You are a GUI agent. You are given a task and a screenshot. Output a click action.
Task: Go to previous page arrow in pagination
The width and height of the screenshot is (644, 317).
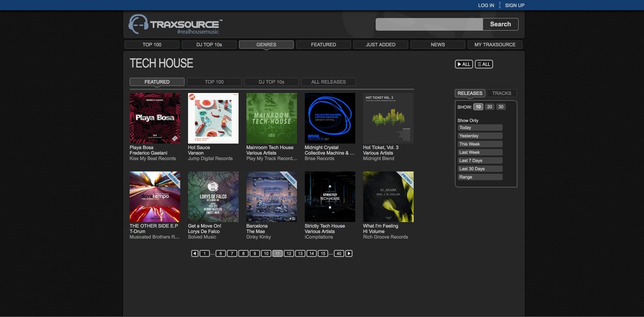[195, 254]
